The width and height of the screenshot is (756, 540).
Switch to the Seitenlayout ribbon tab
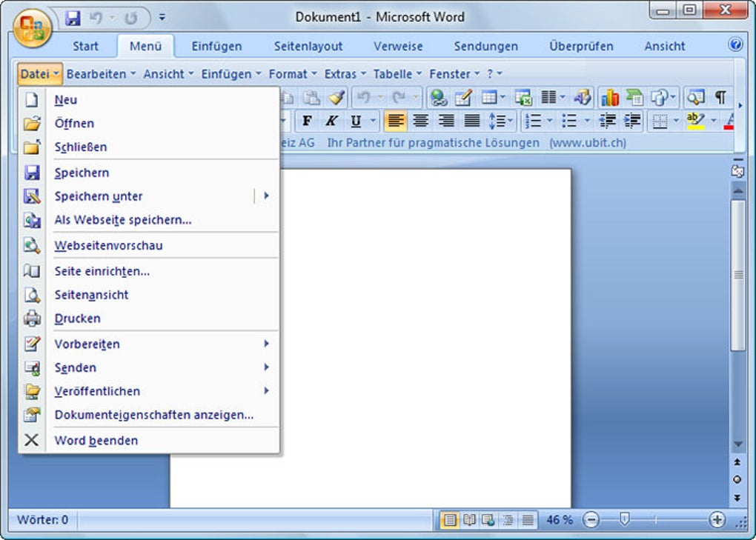pos(308,46)
